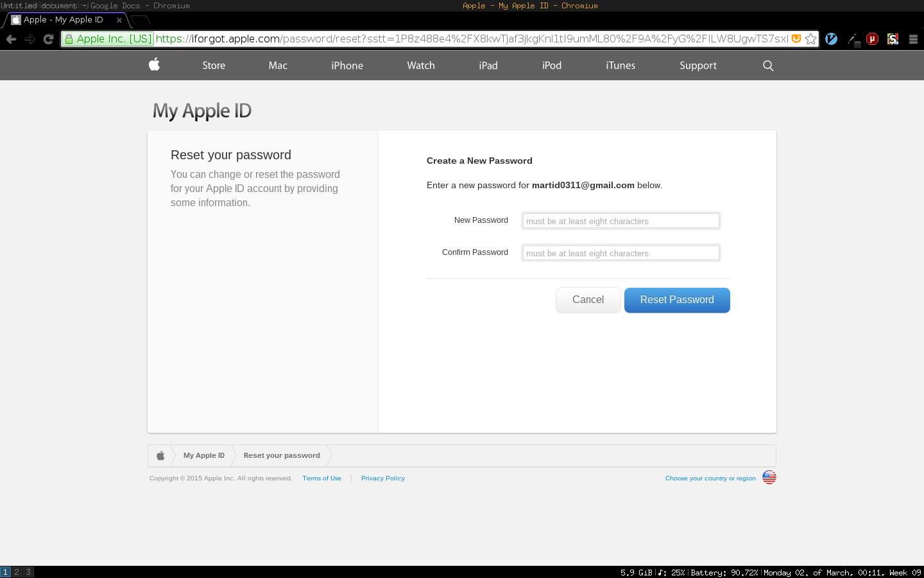Click the orange shield icon in address bar

(796, 39)
